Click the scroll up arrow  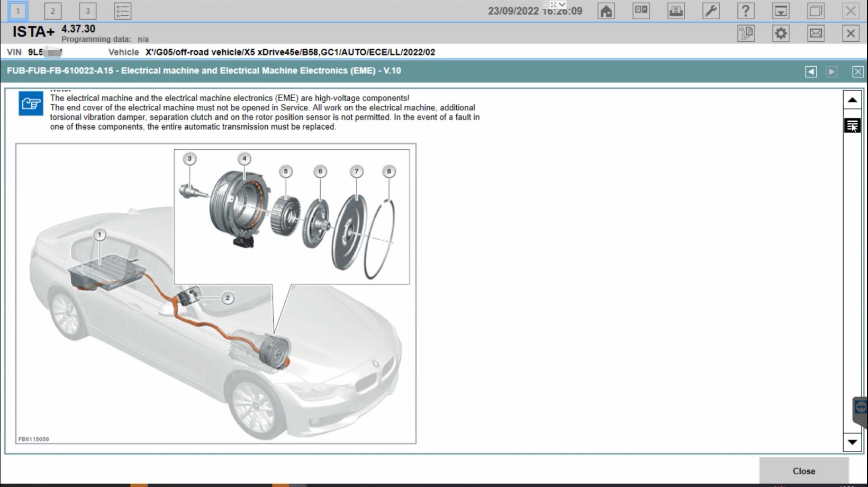[x=852, y=100]
